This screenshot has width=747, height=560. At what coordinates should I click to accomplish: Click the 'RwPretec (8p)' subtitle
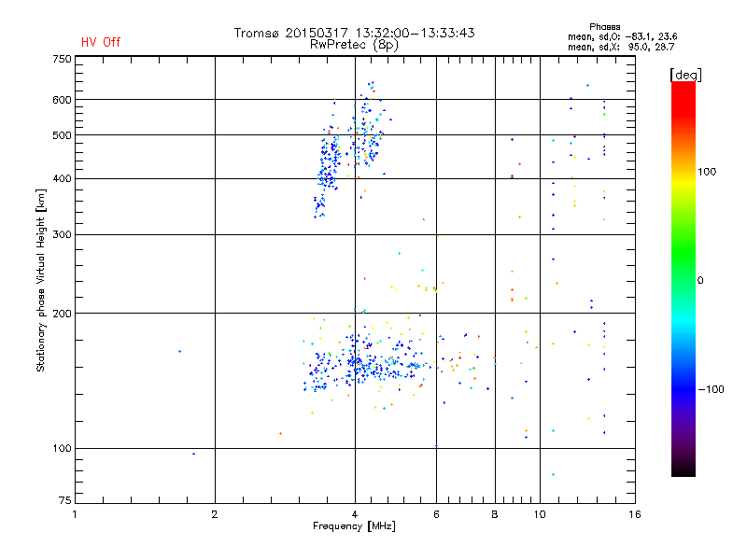click(354, 45)
